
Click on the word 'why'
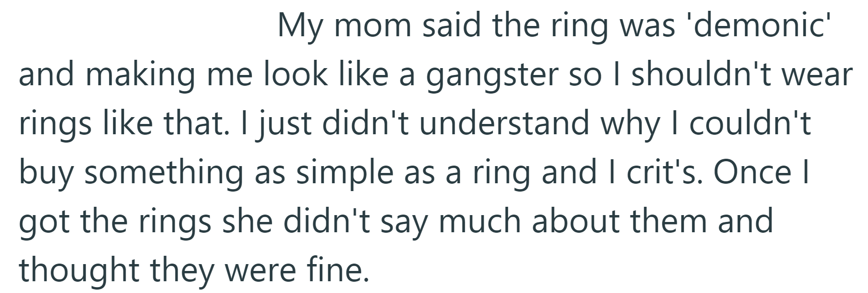click(x=640, y=123)
